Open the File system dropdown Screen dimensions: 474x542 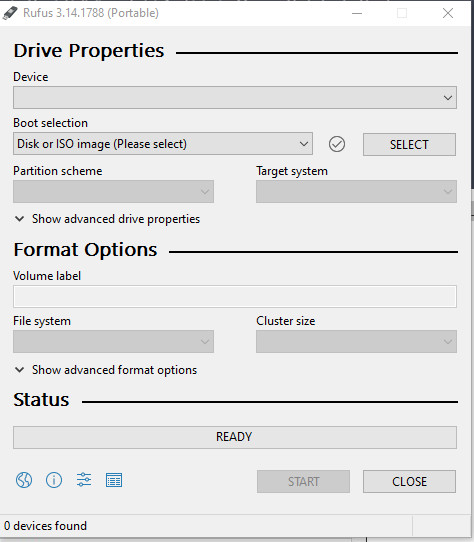[113, 342]
